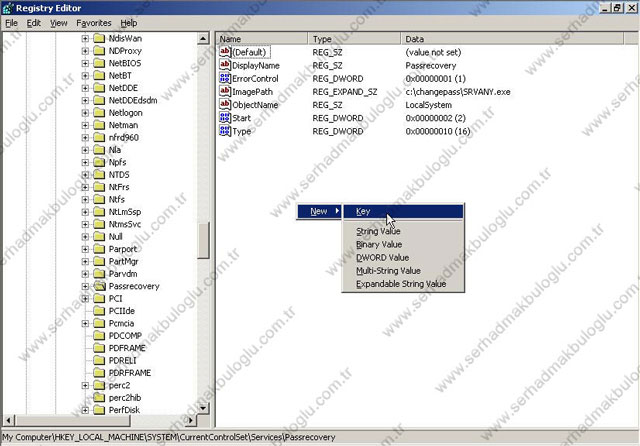Open the Edit menu
640x446 pixels.
click(x=33, y=23)
